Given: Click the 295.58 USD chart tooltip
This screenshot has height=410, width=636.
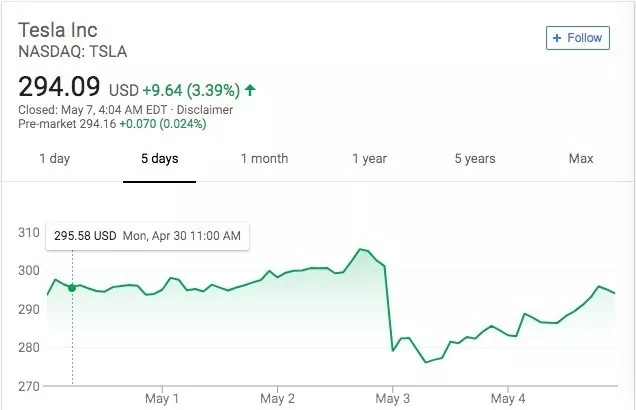Looking at the screenshot, I should click(148, 236).
